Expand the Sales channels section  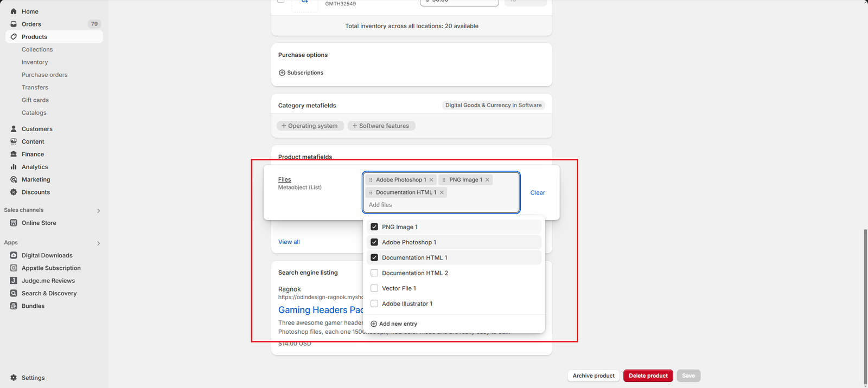coord(98,211)
